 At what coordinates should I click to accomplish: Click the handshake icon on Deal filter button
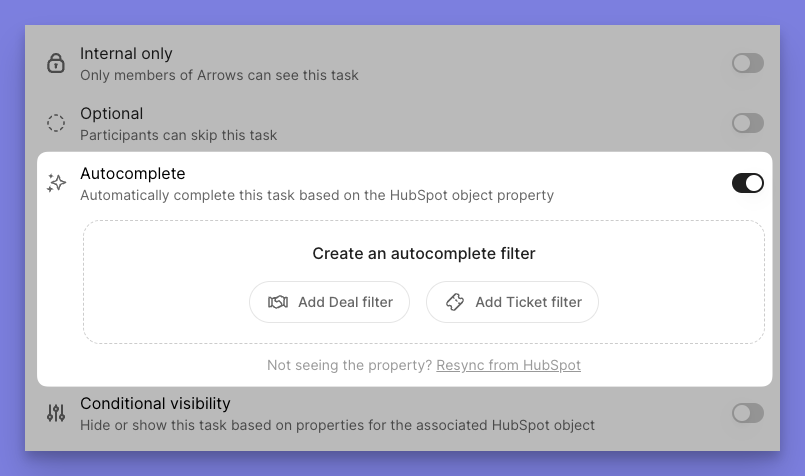point(278,302)
